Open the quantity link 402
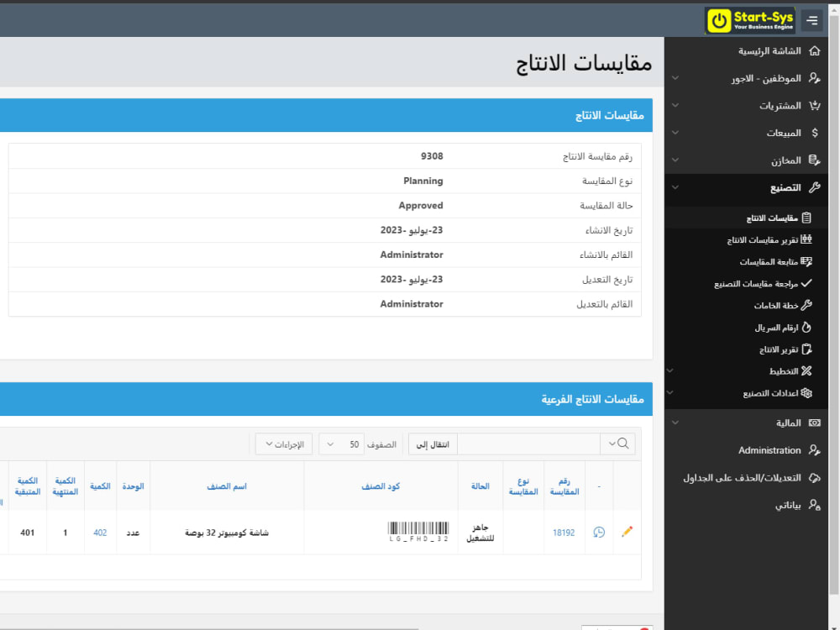This screenshot has height=630, width=840. click(x=100, y=532)
